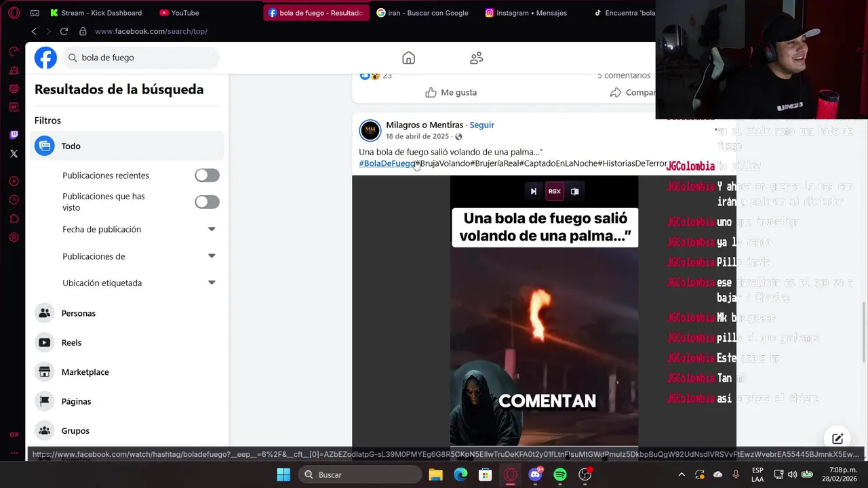Open Opera sidebar Extensions icon
Image resolution: width=868 pixels, height=488 pixels.
pos(14,218)
